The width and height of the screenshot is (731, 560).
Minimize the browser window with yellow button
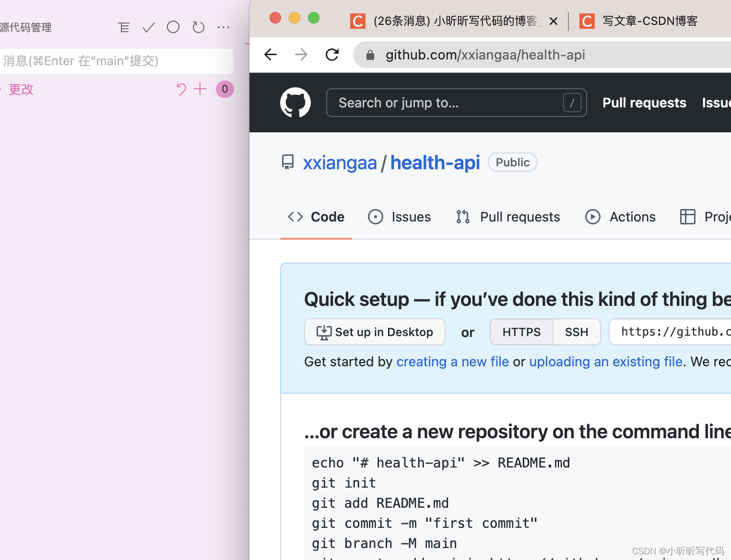point(295,18)
